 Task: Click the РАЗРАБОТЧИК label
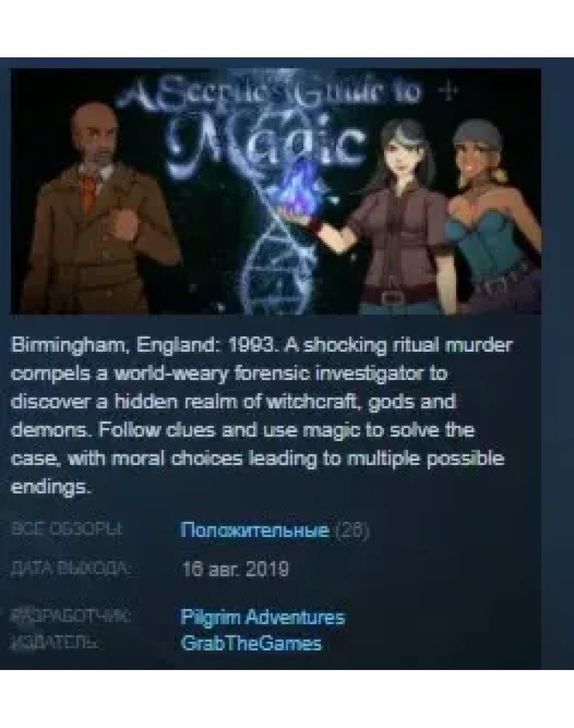point(71,617)
